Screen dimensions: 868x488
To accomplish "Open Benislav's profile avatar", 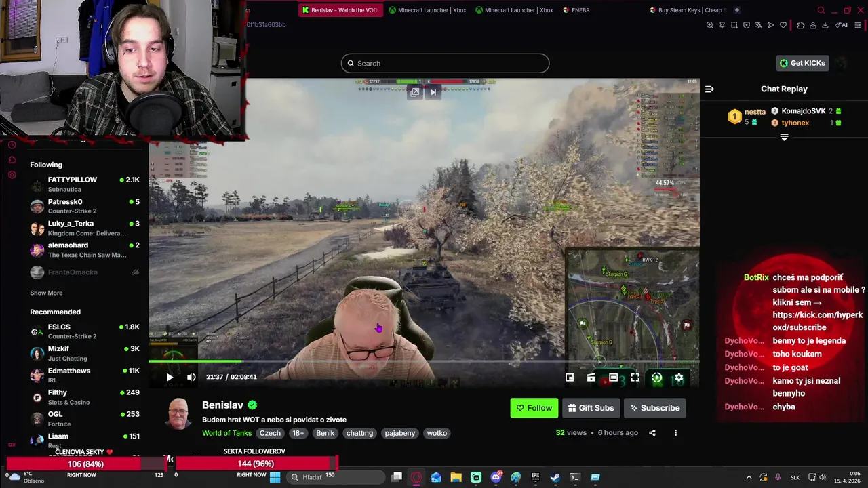I will point(179,414).
